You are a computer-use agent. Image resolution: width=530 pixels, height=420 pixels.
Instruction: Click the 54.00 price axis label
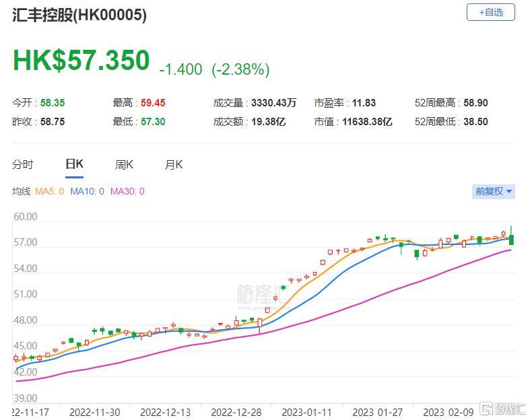point(26,269)
